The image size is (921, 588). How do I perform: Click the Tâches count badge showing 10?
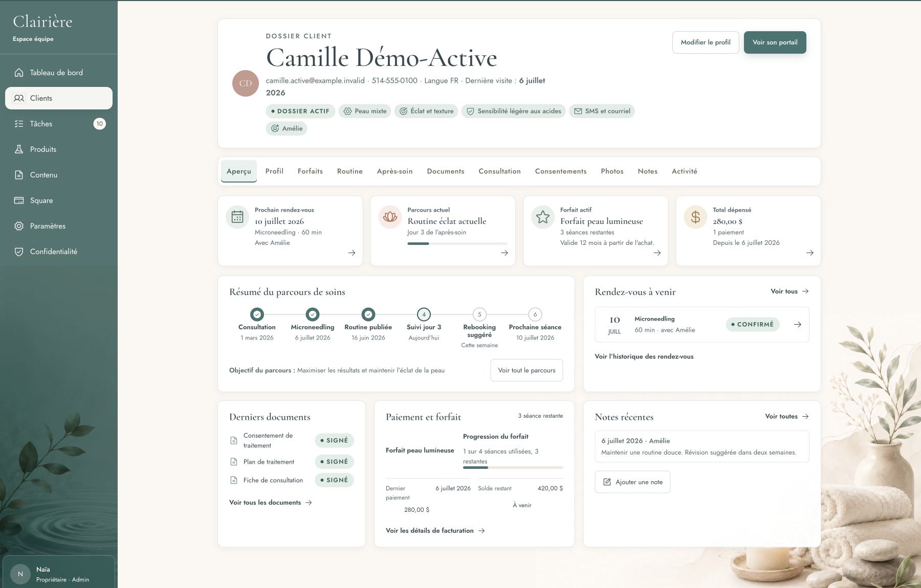[100, 124]
